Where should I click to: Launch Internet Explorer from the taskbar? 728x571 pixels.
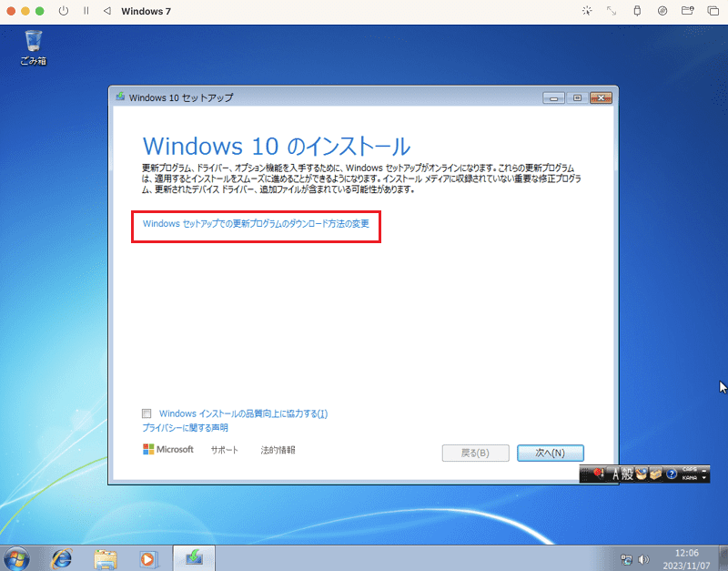tap(62, 558)
